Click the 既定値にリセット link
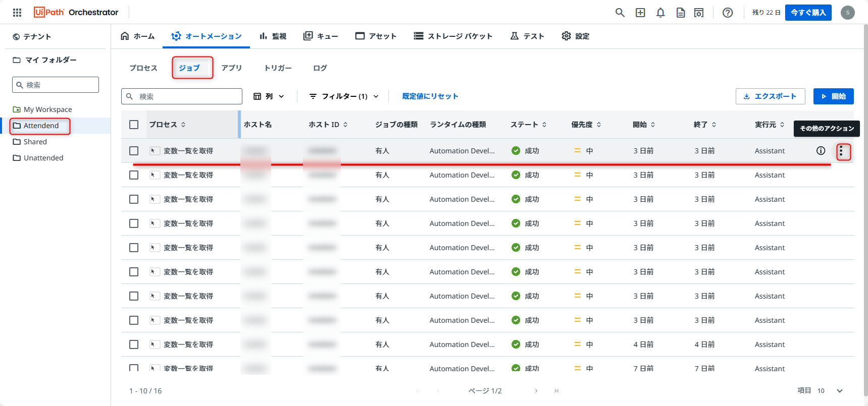 coord(430,96)
